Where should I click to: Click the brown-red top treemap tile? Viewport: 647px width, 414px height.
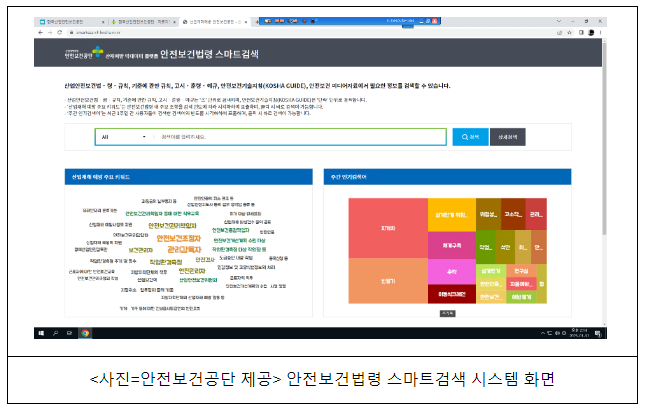pyautogui.click(x=513, y=214)
